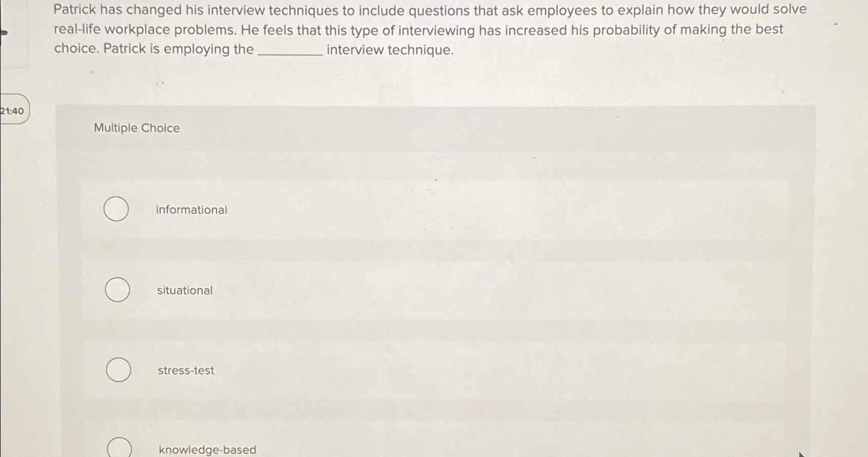The height and width of the screenshot is (457, 868).
Task: Click the stress-test answer label
Action: coord(186,370)
